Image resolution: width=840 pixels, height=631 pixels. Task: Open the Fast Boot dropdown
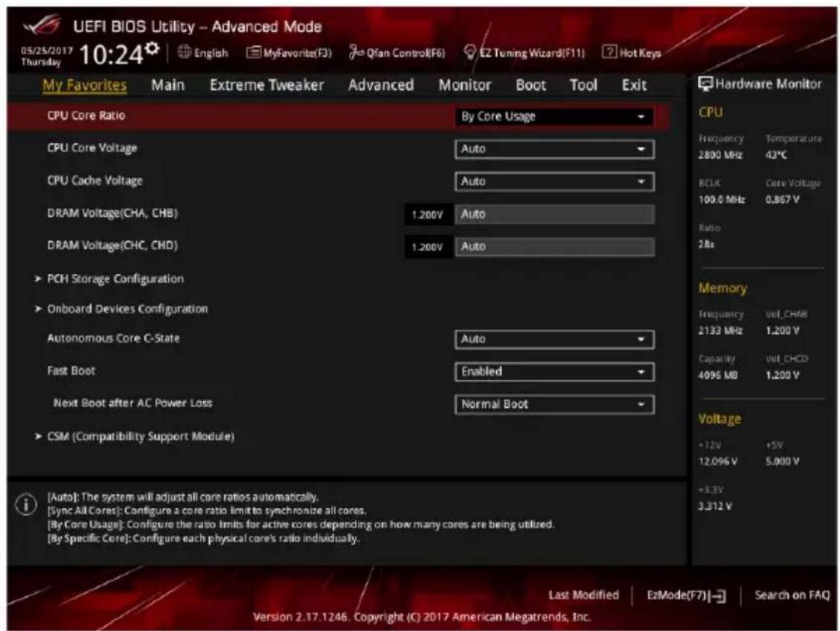tap(554, 372)
